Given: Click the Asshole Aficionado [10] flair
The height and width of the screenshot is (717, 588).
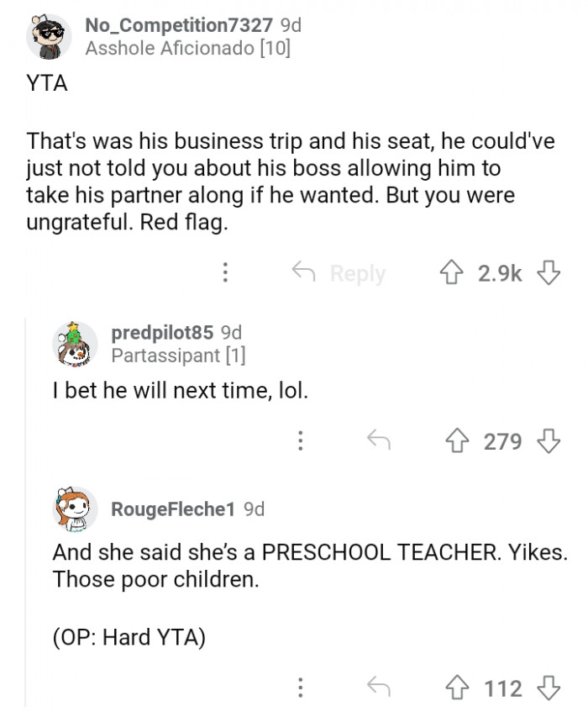Looking at the screenshot, I should 188,48.
